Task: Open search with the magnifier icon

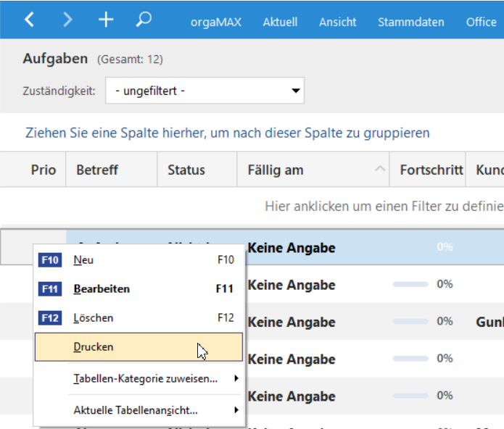Action: click(x=144, y=20)
